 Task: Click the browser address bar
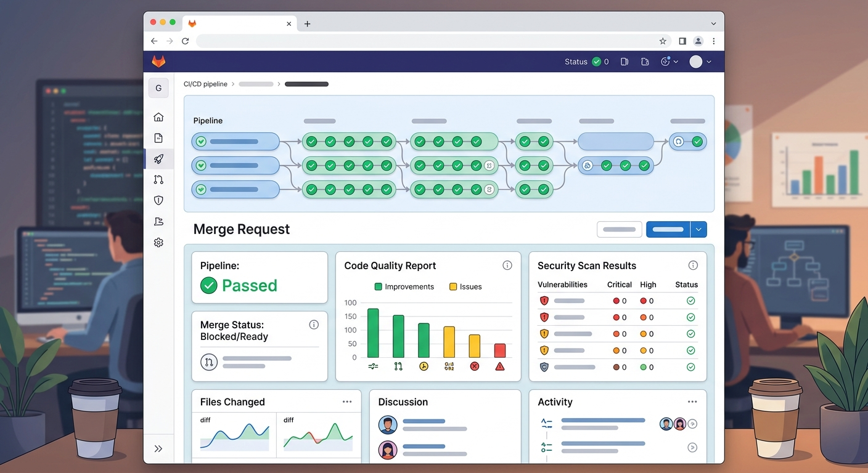tap(425, 41)
